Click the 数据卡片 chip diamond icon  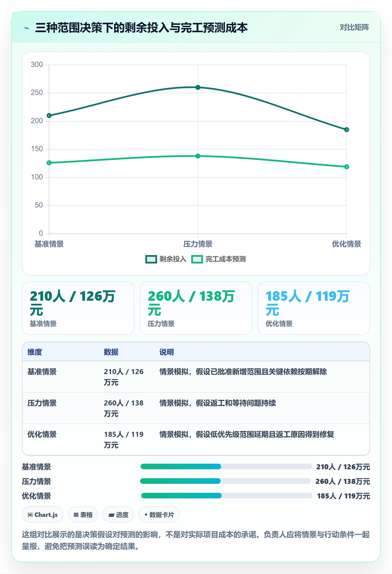(146, 515)
